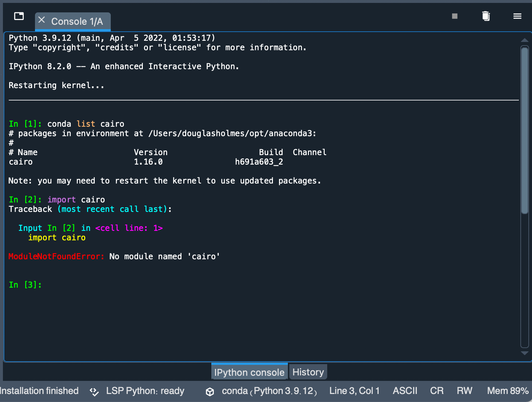Click the Line 3, Col 1 indicator
Viewport: 532px width, 402px height.
355,391
